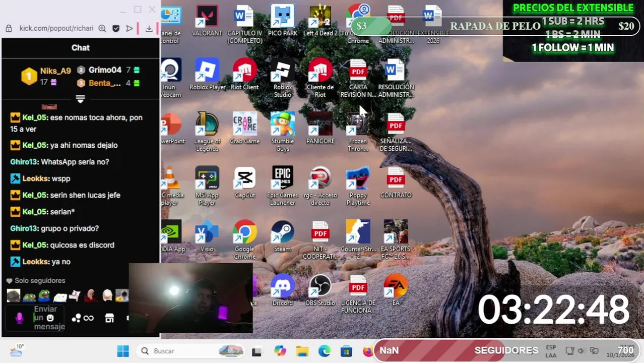Open the League of Legends shortcut

(x=207, y=133)
